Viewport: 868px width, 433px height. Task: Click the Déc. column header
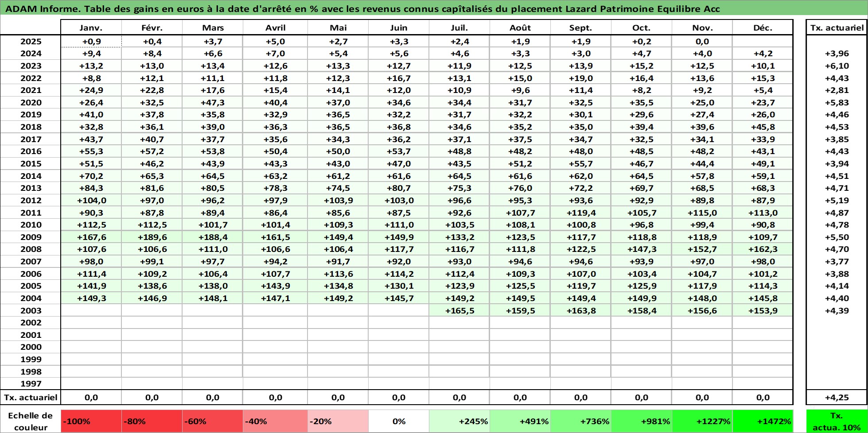[763, 27]
